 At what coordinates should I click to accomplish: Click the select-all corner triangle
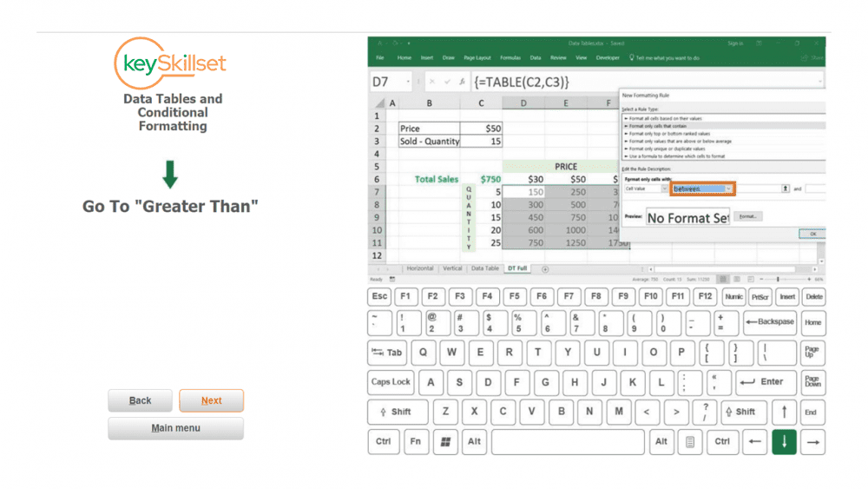pyautogui.click(x=379, y=103)
